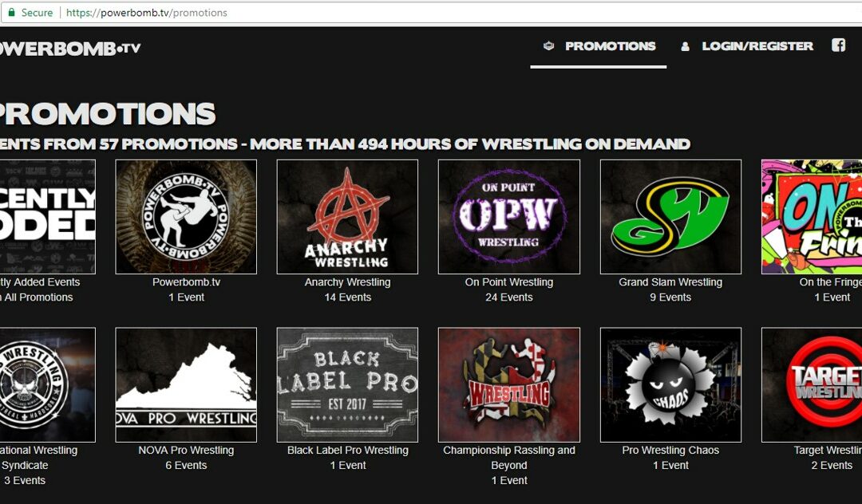Click the user icon beside Login/Register
Screen dimensions: 862x504
pyautogui.click(x=685, y=47)
